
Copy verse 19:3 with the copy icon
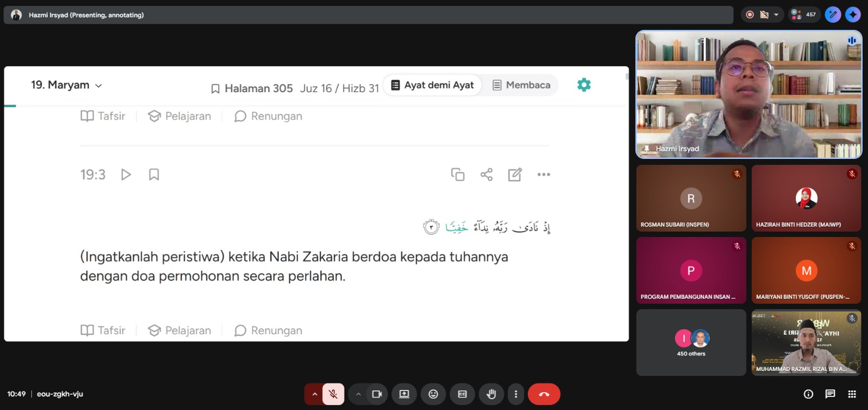click(x=457, y=175)
